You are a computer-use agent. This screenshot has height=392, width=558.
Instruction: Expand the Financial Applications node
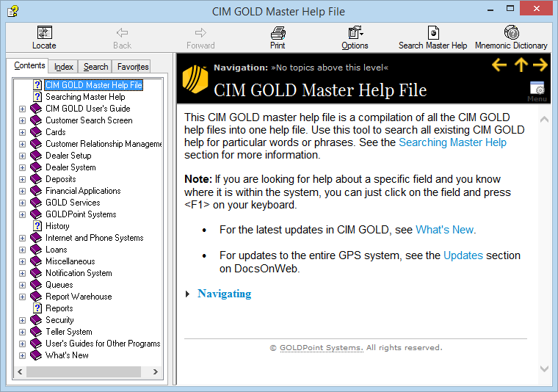click(x=23, y=191)
